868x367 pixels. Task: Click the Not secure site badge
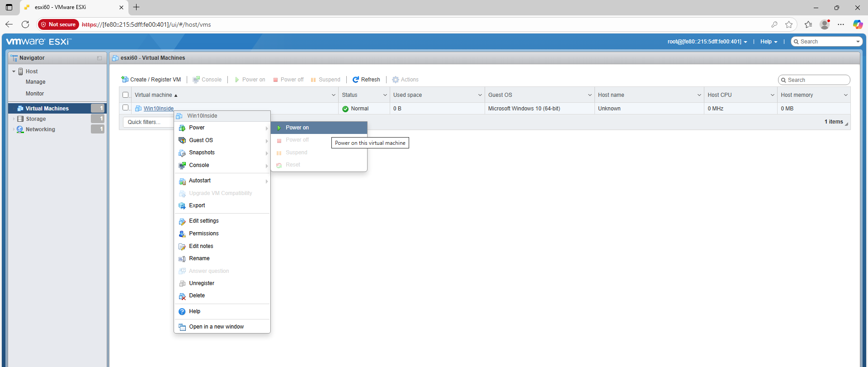point(58,24)
